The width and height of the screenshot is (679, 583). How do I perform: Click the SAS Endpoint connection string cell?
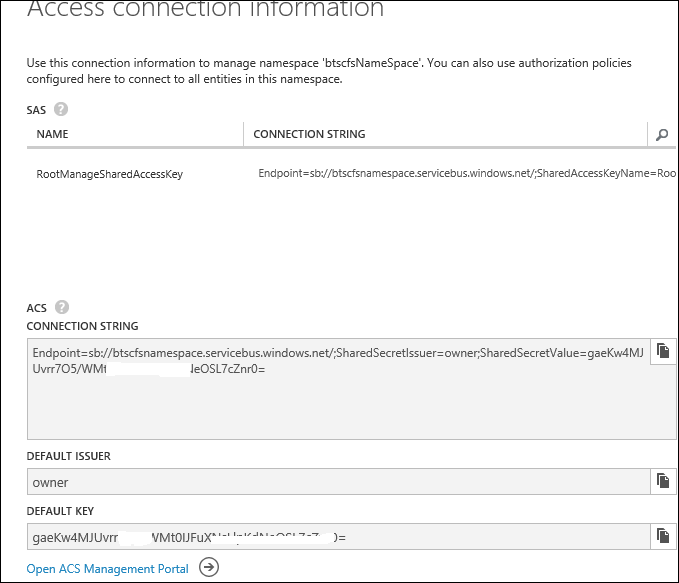point(467,173)
